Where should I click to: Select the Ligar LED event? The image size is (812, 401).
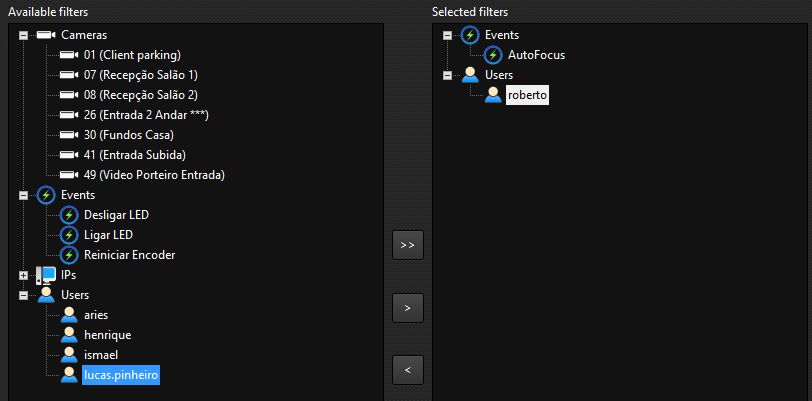pos(108,235)
